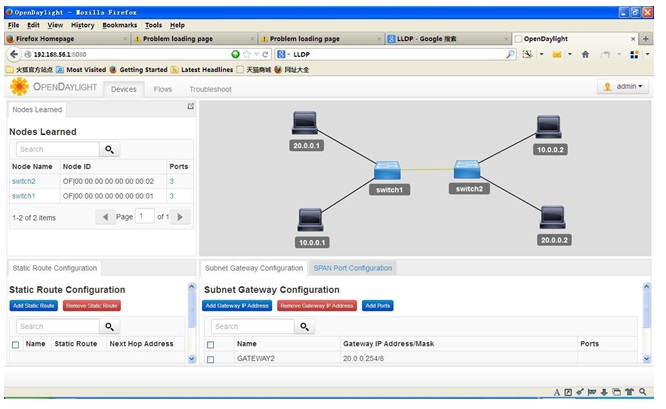Image resolution: width=666 pixels, height=409 pixels.
Task: Open the switch2 node link
Action: (x=24, y=181)
